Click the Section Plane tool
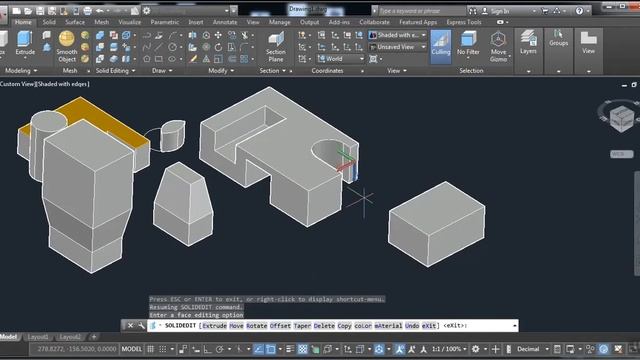 (276, 47)
